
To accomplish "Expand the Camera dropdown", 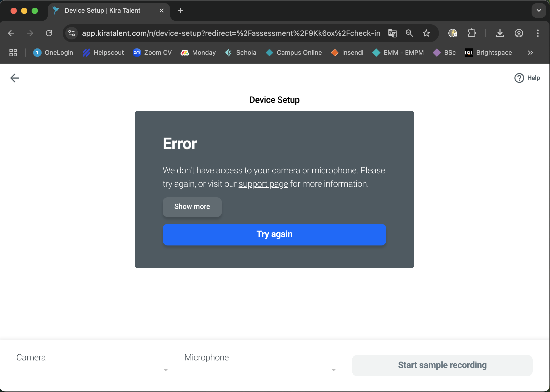I will tap(166, 370).
